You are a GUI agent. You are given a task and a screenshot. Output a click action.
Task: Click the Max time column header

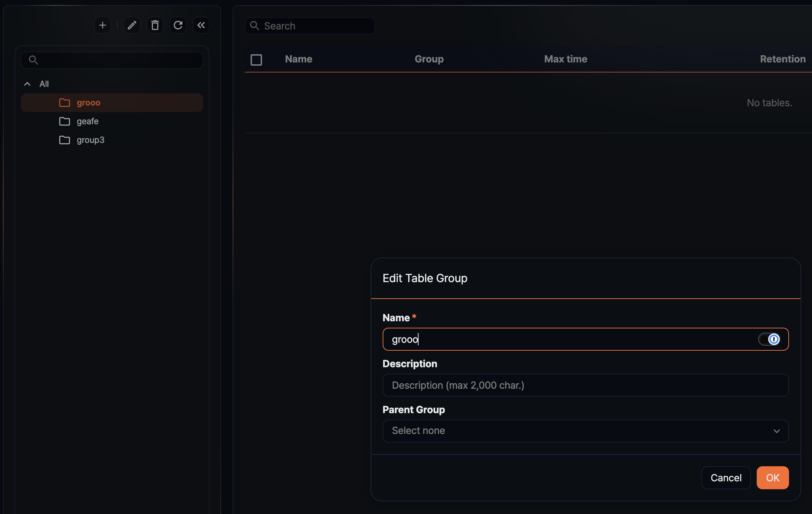click(565, 59)
